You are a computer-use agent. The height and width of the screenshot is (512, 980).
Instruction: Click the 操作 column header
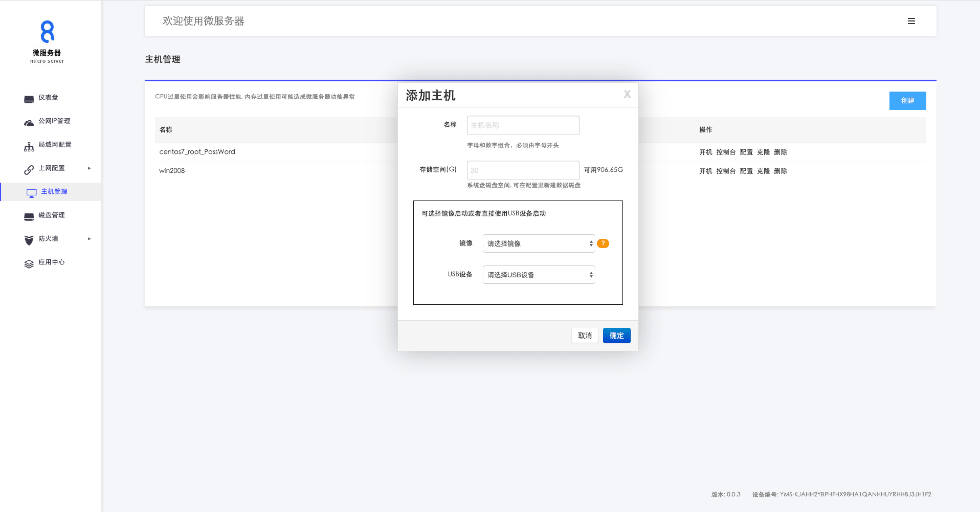tap(705, 130)
